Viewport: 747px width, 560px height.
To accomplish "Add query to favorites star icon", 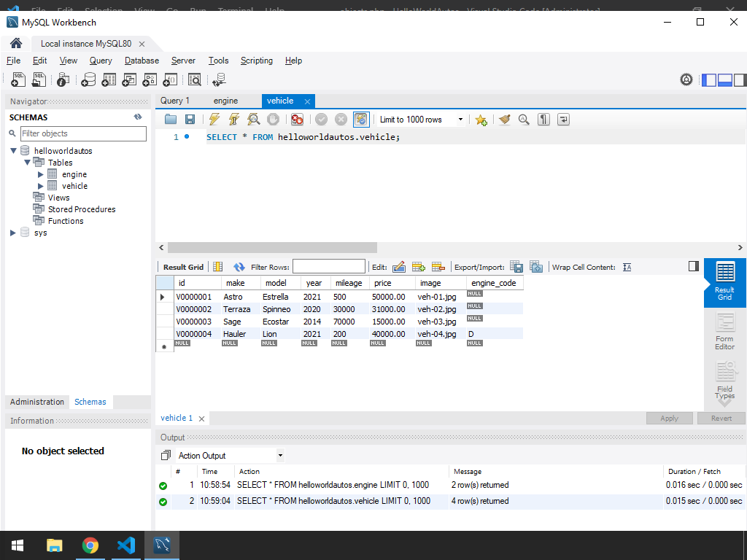I will click(x=481, y=120).
